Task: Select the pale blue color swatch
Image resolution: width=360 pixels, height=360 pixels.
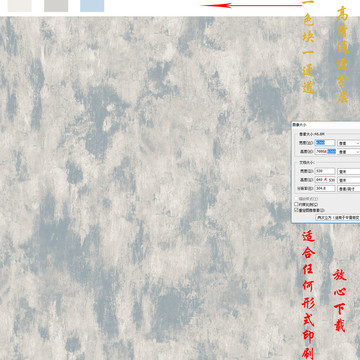Action: point(92,6)
